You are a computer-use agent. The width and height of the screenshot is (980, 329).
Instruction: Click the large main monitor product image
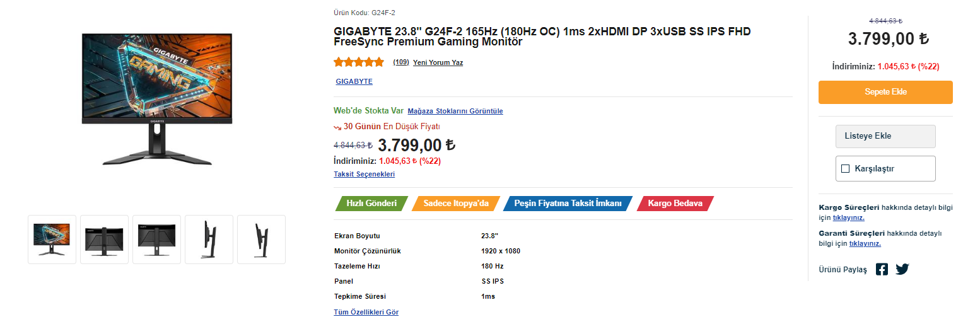157,100
